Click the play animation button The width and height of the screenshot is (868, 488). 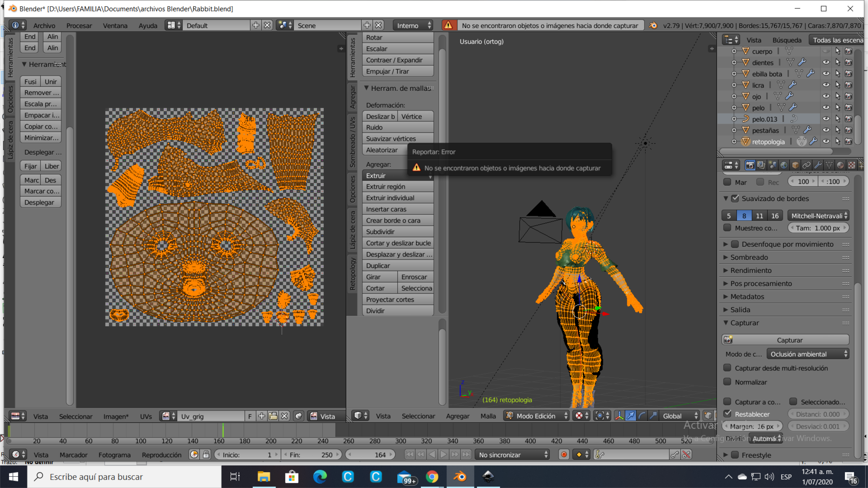click(443, 455)
